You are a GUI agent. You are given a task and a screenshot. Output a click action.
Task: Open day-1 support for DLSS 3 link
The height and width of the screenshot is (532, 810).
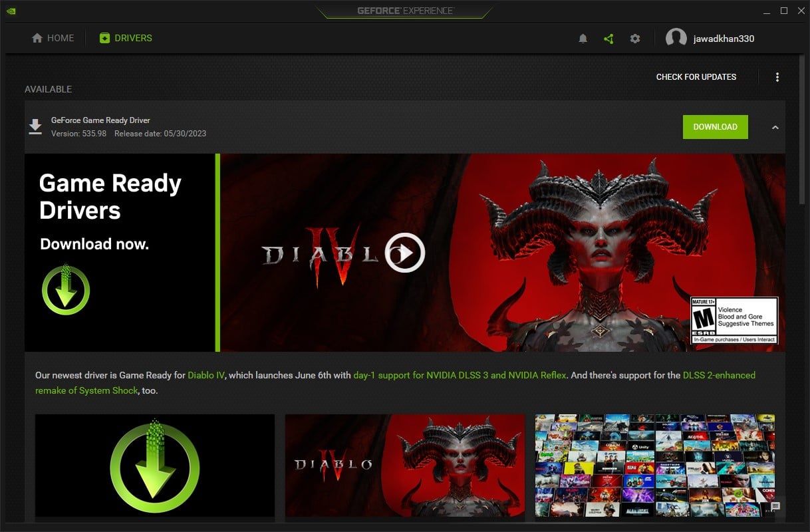[460, 375]
